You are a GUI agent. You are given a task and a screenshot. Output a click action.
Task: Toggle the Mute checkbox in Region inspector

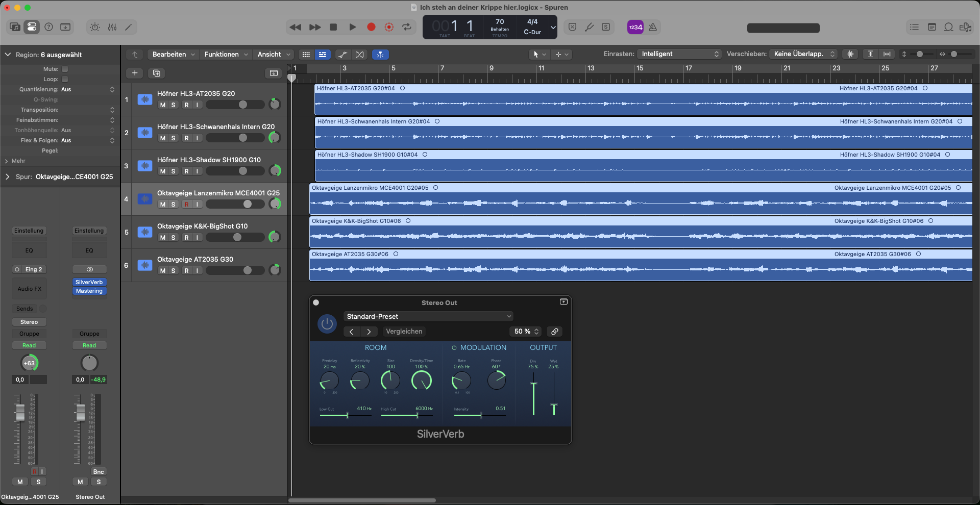tap(65, 69)
